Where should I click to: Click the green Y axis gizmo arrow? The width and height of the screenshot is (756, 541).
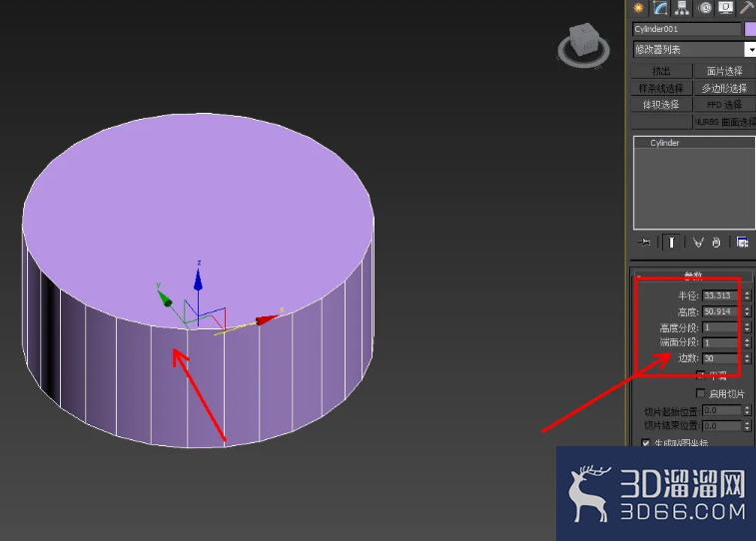click(165, 299)
